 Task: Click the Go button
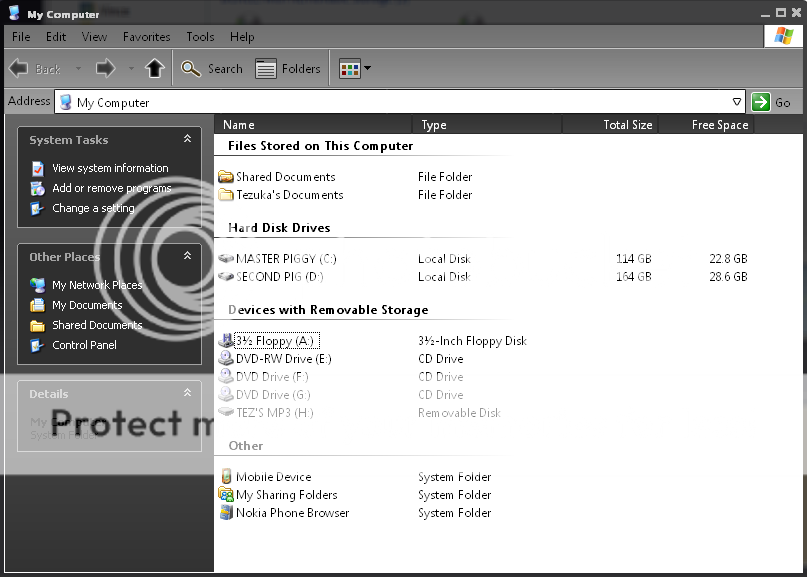pyautogui.click(x=772, y=102)
